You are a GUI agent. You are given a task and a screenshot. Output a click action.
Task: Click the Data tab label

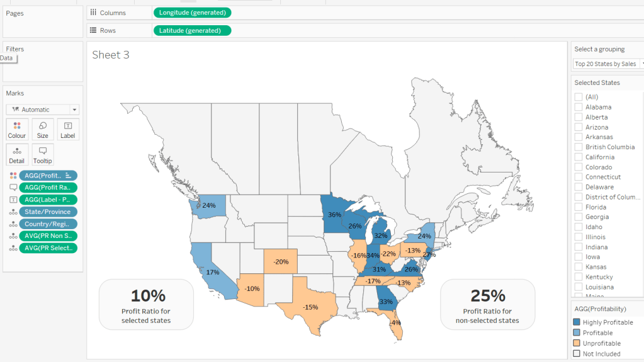(6, 58)
